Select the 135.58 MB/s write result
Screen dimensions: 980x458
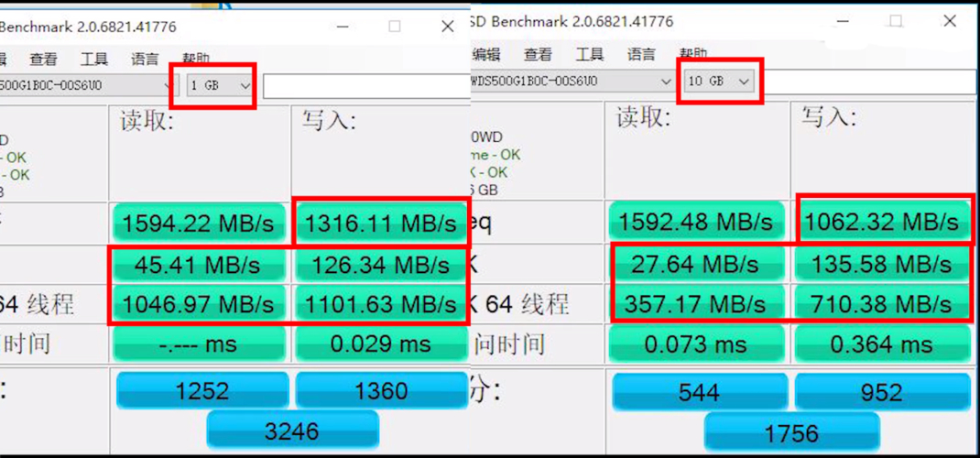pos(881,264)
